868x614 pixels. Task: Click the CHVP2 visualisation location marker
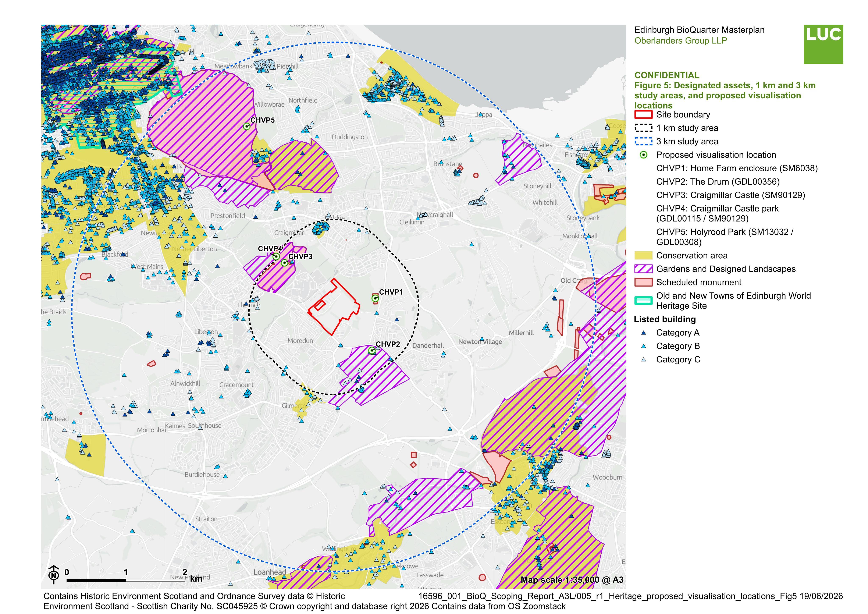click(x=372, y=351)
